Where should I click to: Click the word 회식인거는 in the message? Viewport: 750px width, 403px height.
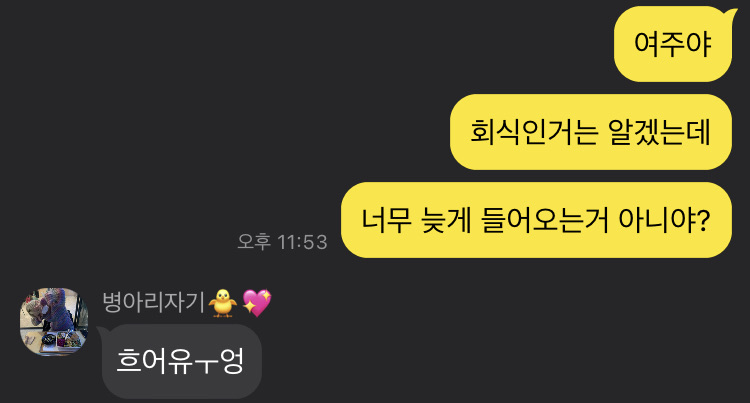click(x=534, y=132)
